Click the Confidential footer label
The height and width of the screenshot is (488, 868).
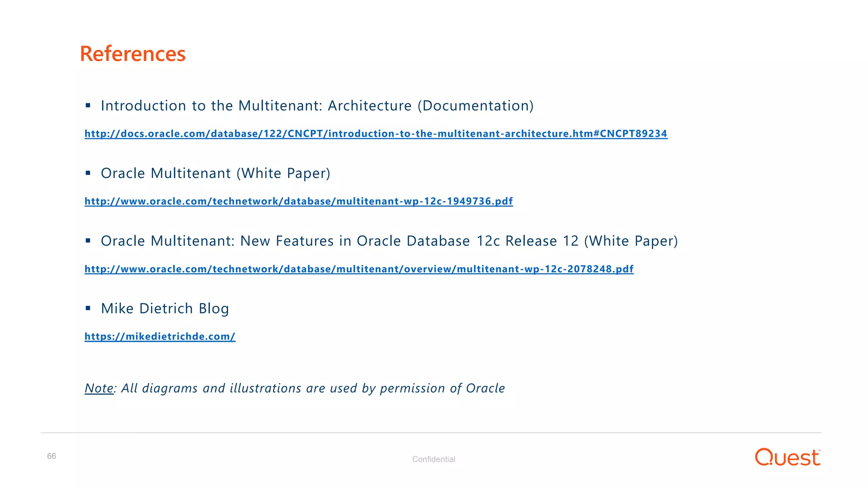coord(434,459)
